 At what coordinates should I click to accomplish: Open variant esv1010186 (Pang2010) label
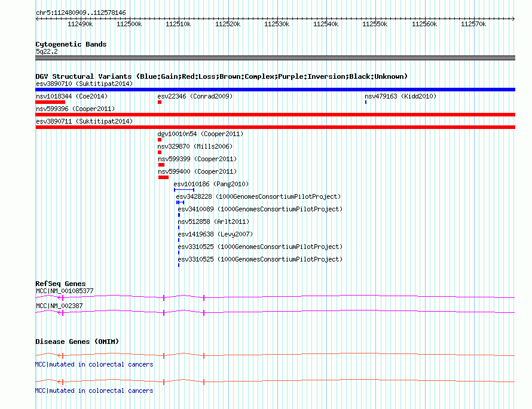click(211, 184)
